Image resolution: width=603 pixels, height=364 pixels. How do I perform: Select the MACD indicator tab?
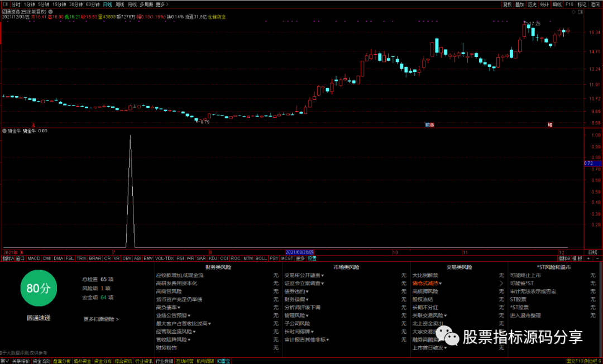pos(34,258)
